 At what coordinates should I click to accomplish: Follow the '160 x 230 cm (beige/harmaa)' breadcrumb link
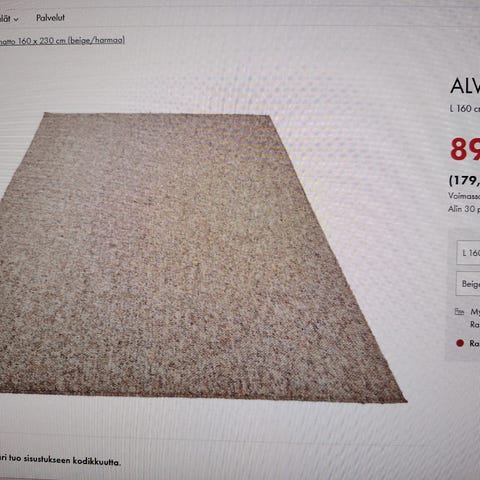62,41
